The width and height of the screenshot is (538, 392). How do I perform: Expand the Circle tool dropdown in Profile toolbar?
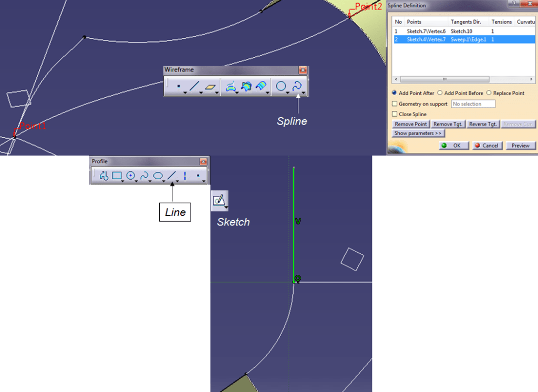[136, 181]
